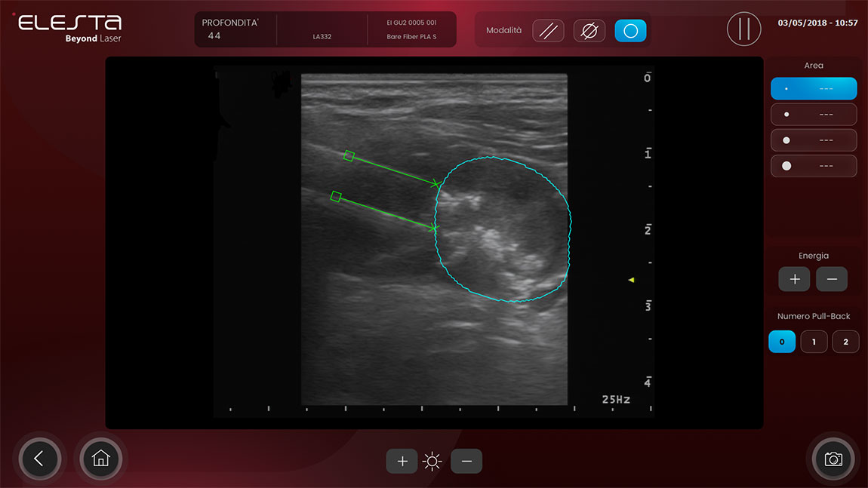The width and height of the screenshot is (868, 488).
Task: Click the lower green needle square handle
Action: click(336, 196)
